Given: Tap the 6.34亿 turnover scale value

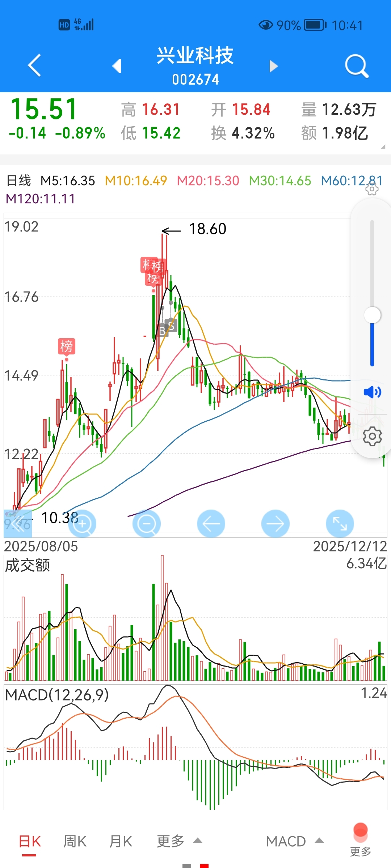Looking at the screenshot, I should tap(366, 563).
